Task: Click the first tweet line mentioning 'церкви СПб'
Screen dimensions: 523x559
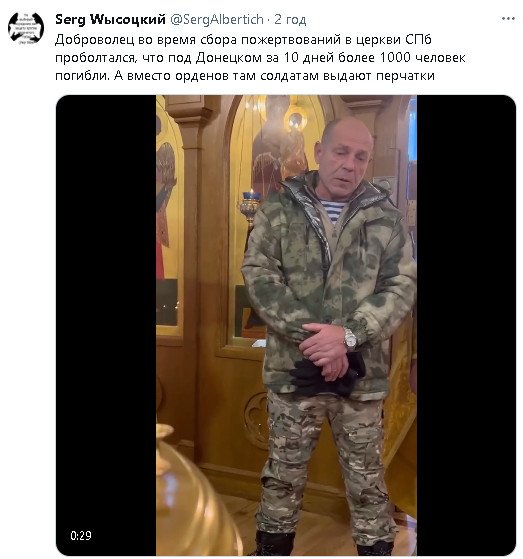Action: click(243, 40)
